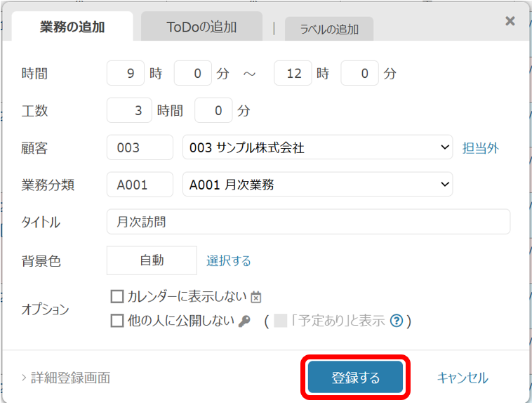Open the help icon next to 予定ありと表示
This screenshot has height=405, width=532.
coord(396,321)
